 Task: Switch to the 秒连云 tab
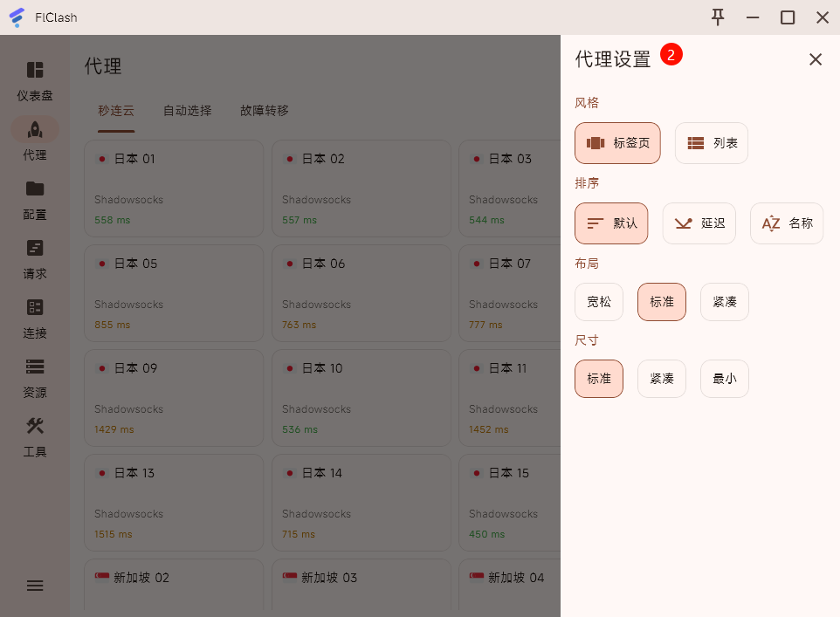[116, 111]
